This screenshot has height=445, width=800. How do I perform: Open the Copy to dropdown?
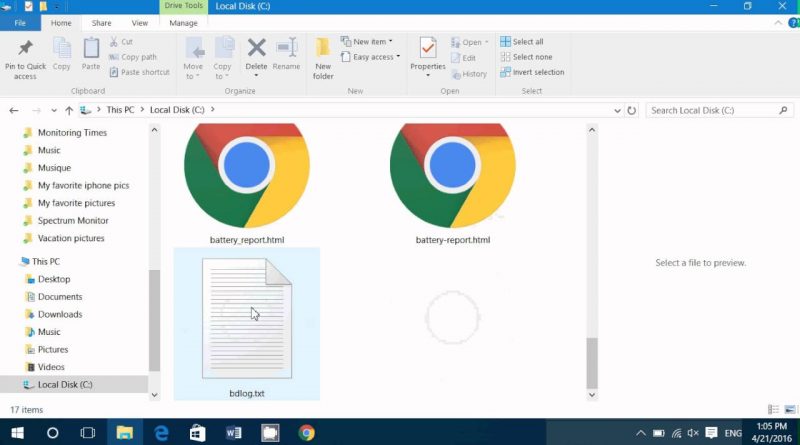coord(222,58)
